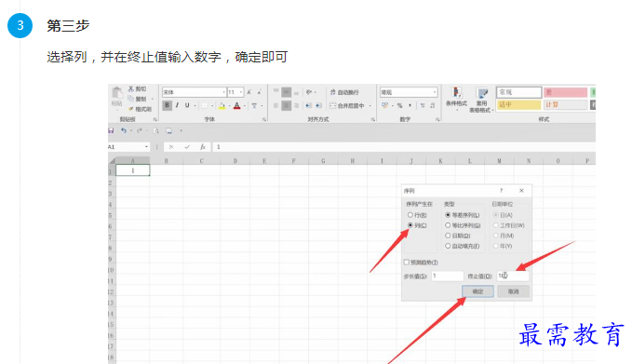Apply the Calculation (计算) cell style
This screenshot has width=632, height=364.
click(x=565, y=105)
